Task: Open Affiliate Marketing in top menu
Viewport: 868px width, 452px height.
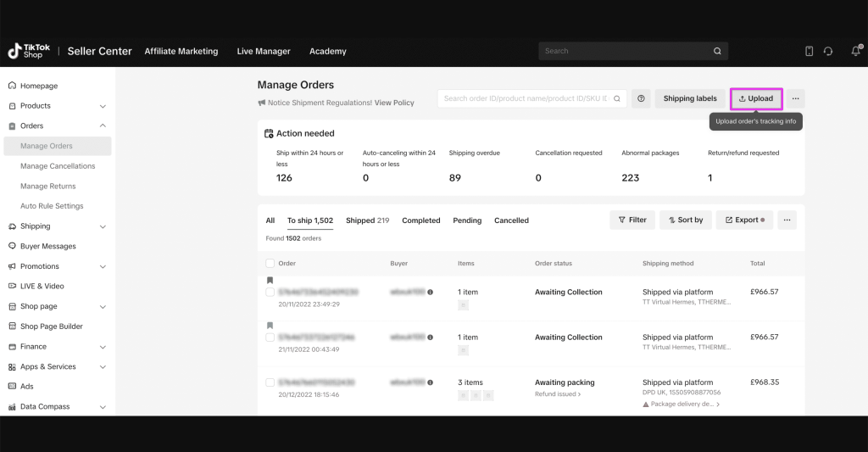Action: (x=181, y=51)
